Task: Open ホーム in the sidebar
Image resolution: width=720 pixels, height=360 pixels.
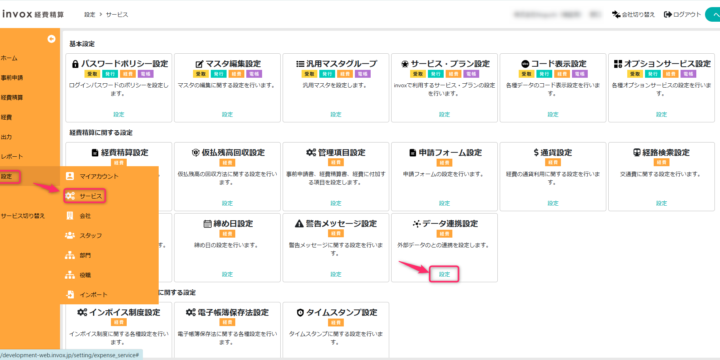Action: click(9, 58)
